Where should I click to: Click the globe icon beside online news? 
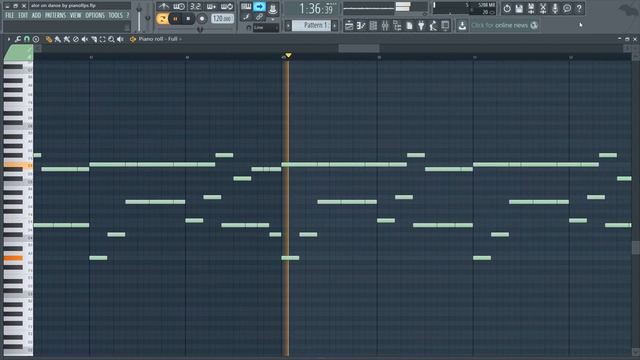[534, 25]
